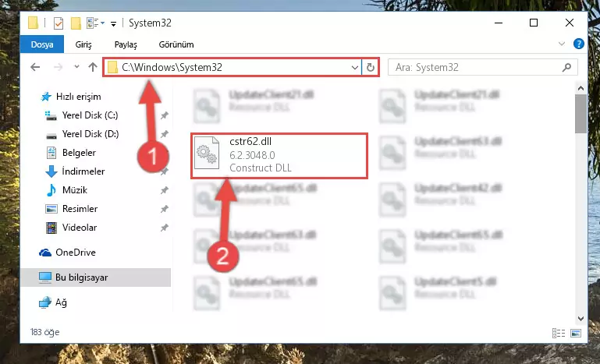
Task: Refresh the System32 folder view
Action: point(370,68)
